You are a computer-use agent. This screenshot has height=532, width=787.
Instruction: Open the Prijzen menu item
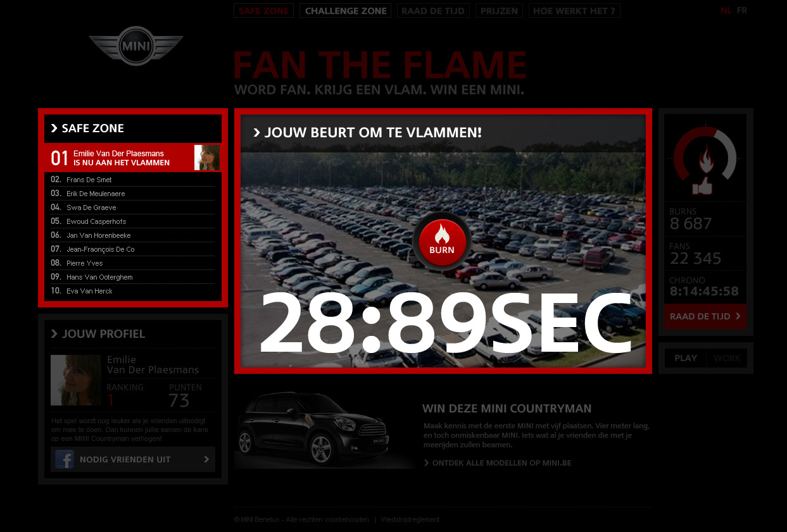tap(499, 11)
